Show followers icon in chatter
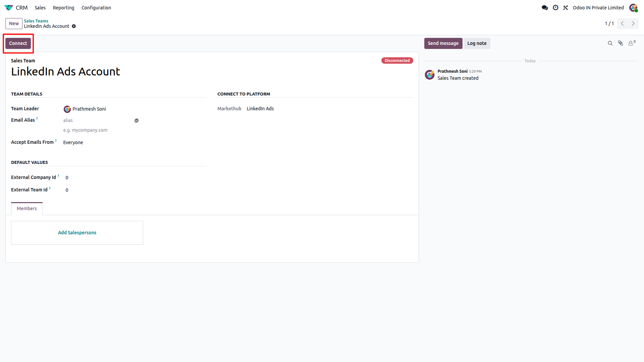The width and height of the screenshot is (644, 362). click(632, 43)
